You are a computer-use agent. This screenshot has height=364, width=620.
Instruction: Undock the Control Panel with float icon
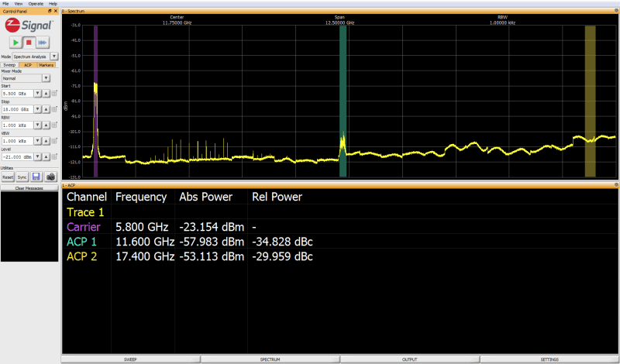click(x=50, y=11)
